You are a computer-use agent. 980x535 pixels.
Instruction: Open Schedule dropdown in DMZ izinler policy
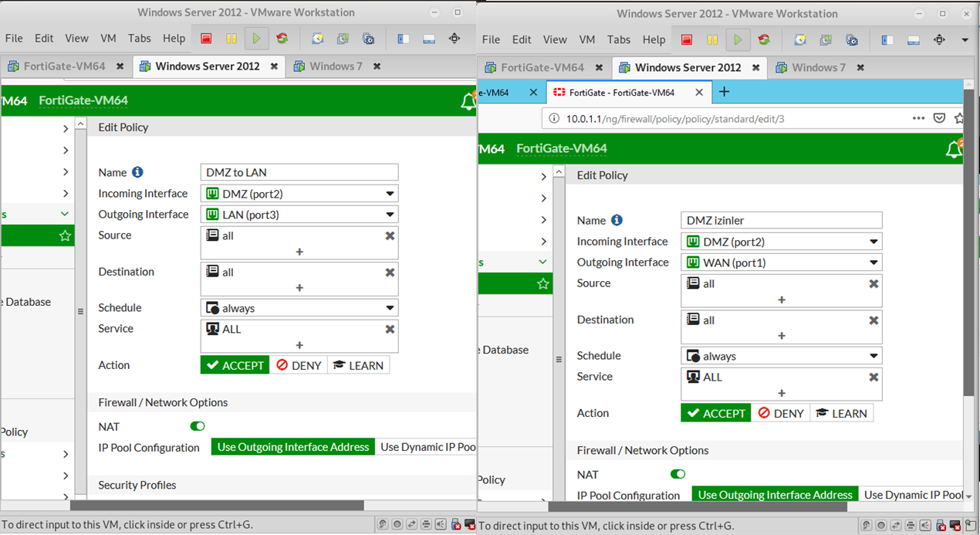(x=782, y=356)
